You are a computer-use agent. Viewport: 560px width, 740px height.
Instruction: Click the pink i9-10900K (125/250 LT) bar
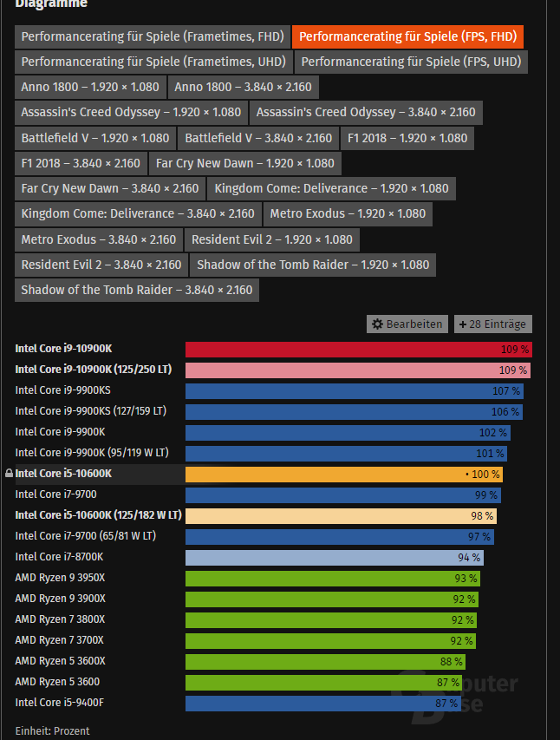[358, 370]
